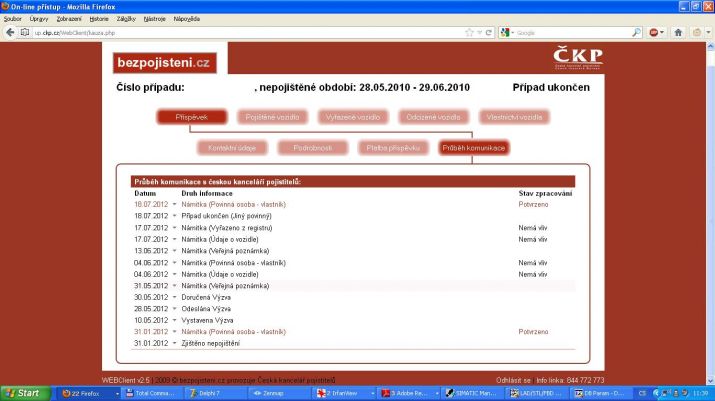Click the Případ ukončen header text
This screenshot has height=401, width=715.
[551, 87]
